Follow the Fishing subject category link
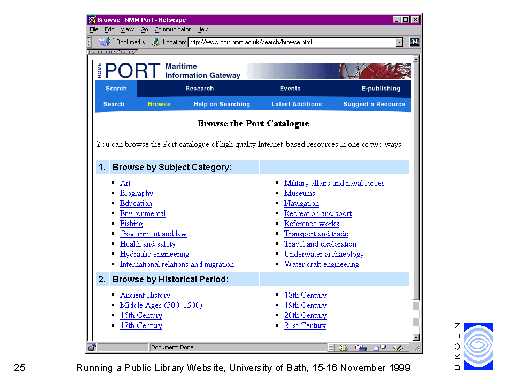The height and width of the screenshot is (384, 512). click(x=131, y=223)
